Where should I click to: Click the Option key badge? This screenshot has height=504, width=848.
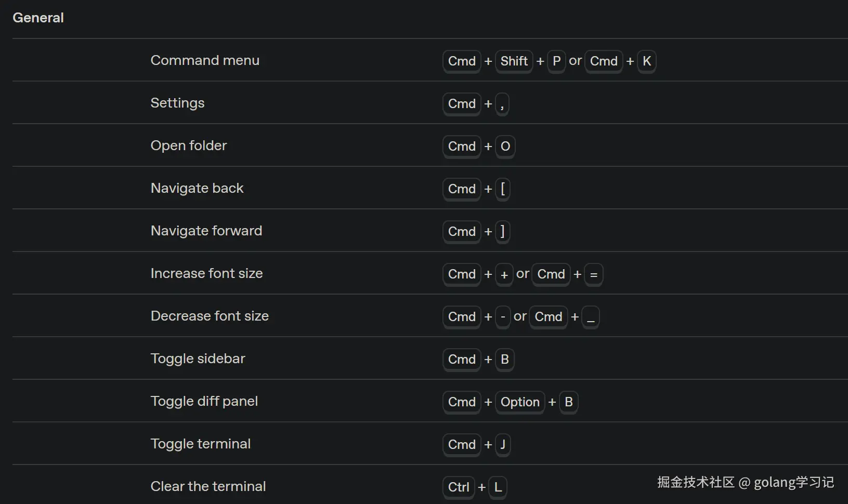click(x=520, y=402)
